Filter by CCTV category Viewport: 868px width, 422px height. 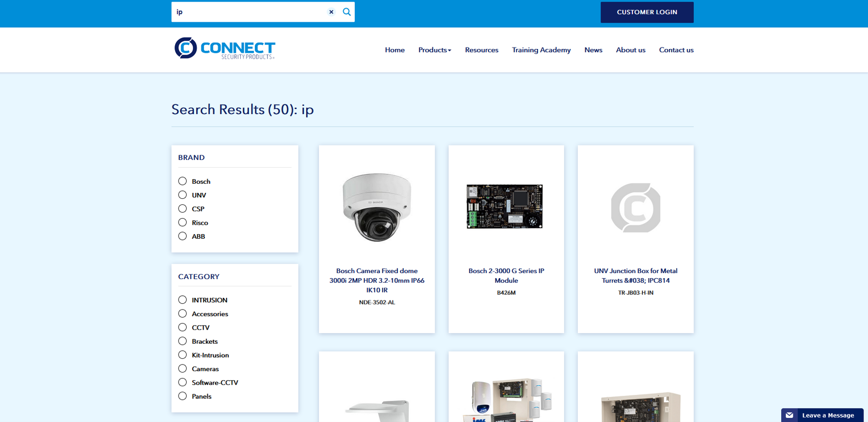(x=183, y=328)
